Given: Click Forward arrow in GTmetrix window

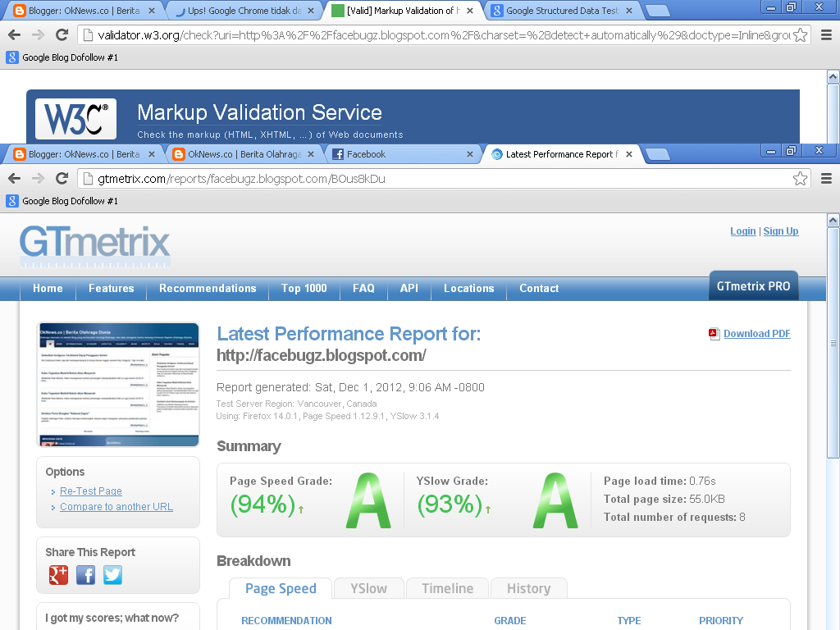Looking at the screenshot, I should (38, 178).
